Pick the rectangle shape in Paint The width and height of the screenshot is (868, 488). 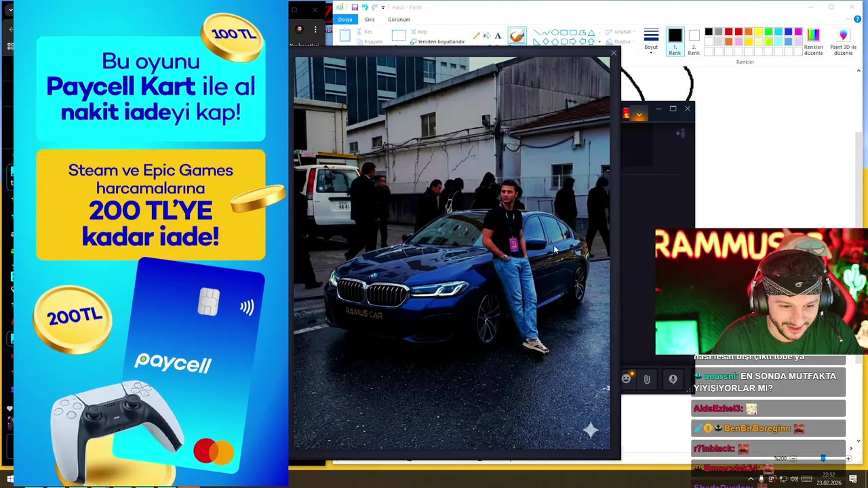(x=564, y=32)
